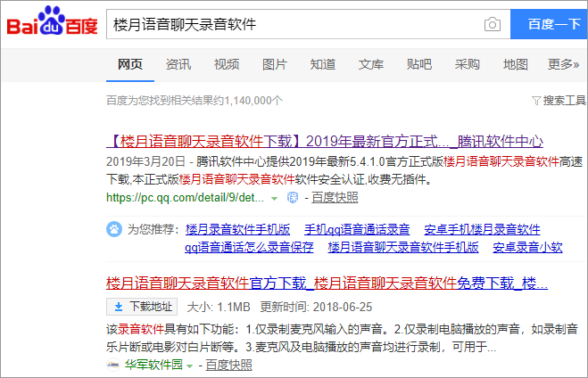Click the 华军软件园 source link
The width and height of the screenshot is (588, 378).
153,365
